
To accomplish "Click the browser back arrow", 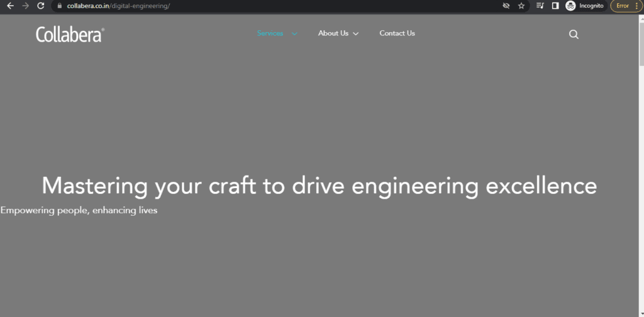I will tap(10, 6).
